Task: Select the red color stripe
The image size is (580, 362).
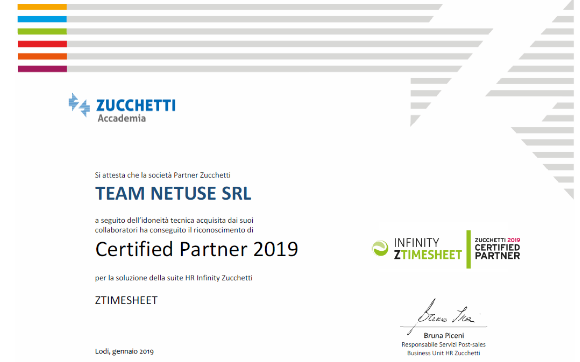Action: tap(42, 44)
